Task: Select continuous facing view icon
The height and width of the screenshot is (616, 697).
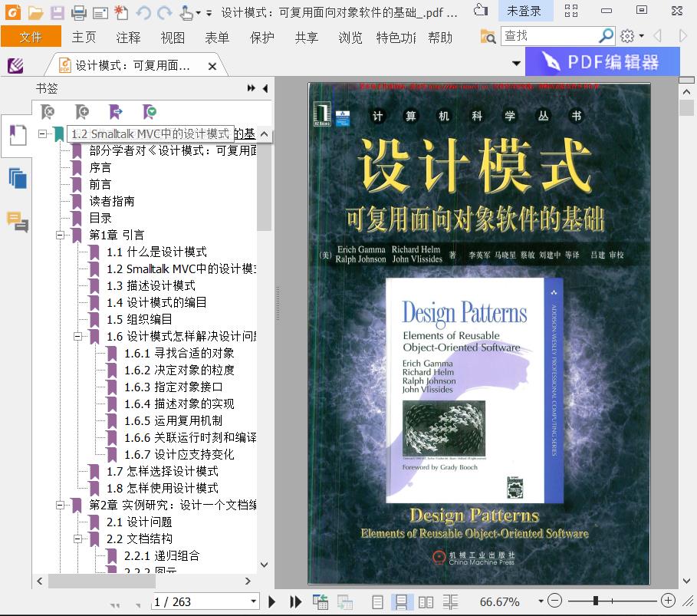Action: pyautogui.click(x=450, y=602)
